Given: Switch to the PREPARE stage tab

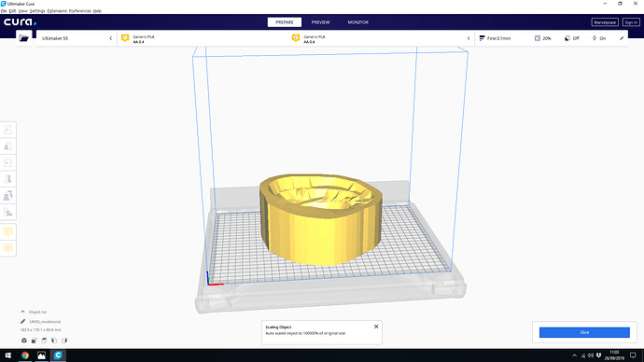Looking at the screenshot, I should [x=285, y=22].
